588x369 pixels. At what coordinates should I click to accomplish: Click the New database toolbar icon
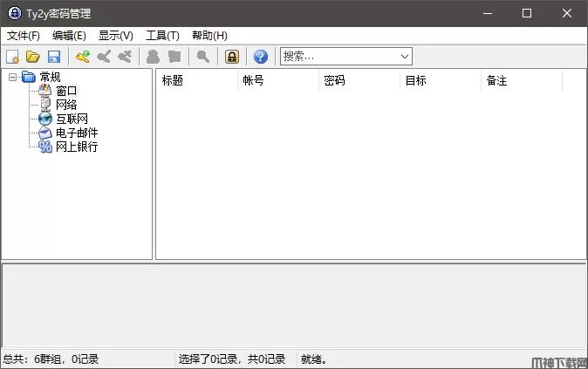tap(12, 57)
